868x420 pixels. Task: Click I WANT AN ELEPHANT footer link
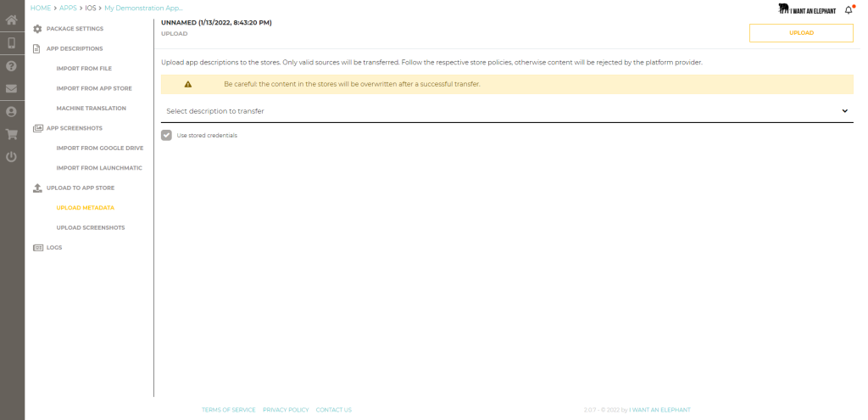tap(659, 410)
